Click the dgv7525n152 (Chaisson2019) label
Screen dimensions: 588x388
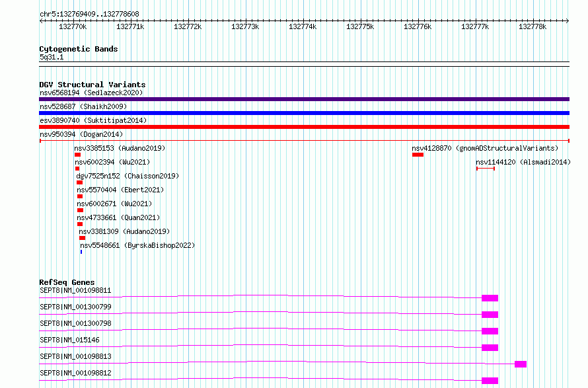click(128, 176)
